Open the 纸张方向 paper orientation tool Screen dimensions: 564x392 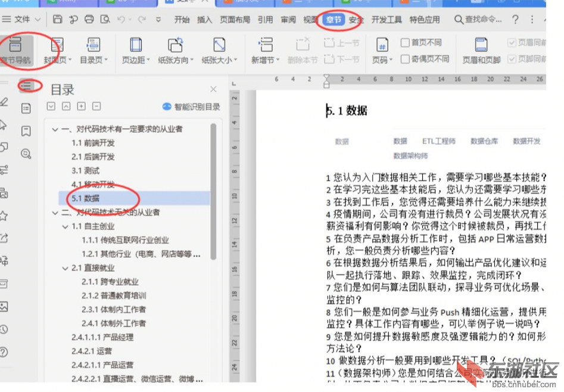click(176, 51)
